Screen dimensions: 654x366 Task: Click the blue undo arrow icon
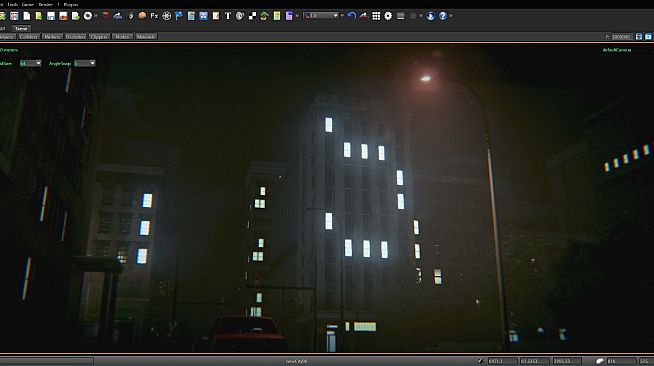pos(352,16)
